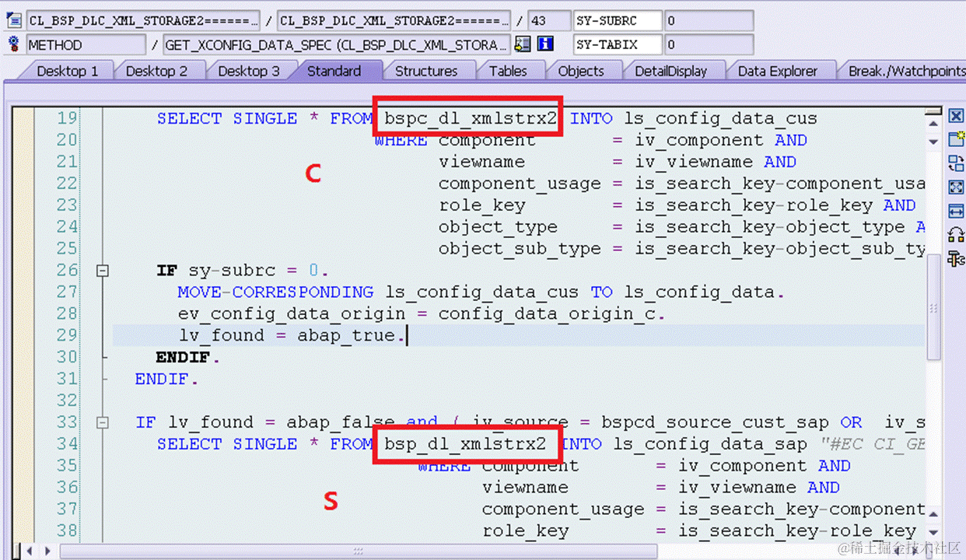This screenshot has width=966, height=560.
Task: Open the Objects tab
Action: (x=580, y=71)
